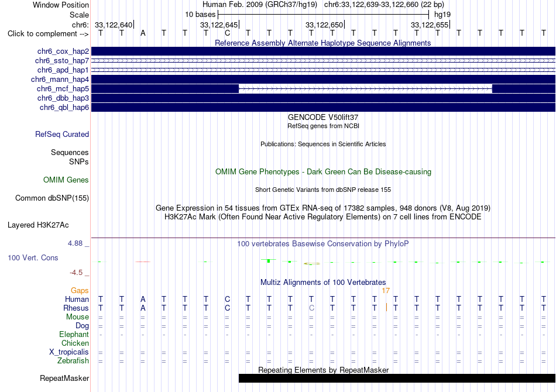Click the chr6_mann_hap4 track label
Viewport: 556px width, 392px height.
point(60,80)
